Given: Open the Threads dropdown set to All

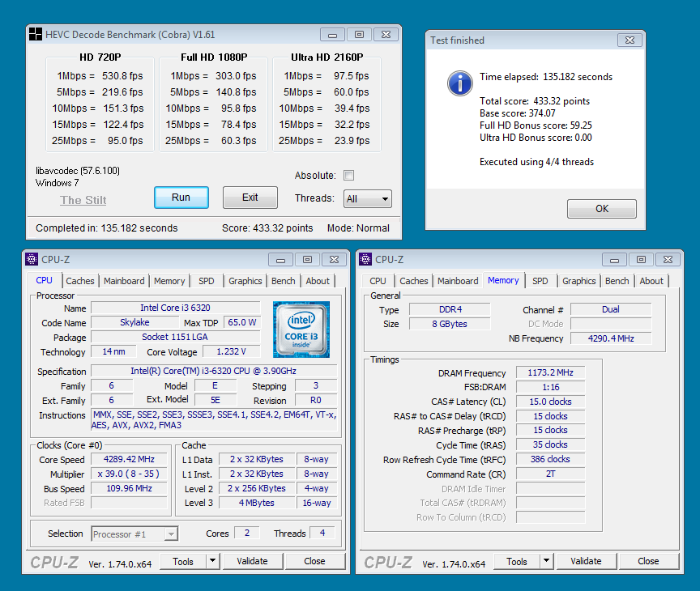Looking at the screenshot, I should coord(367,199).
